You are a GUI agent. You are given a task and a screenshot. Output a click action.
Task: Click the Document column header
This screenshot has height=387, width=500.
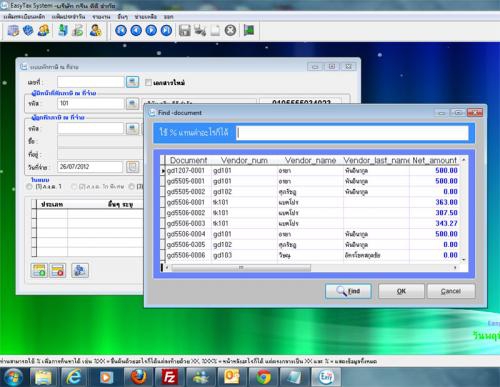[189, 160]
